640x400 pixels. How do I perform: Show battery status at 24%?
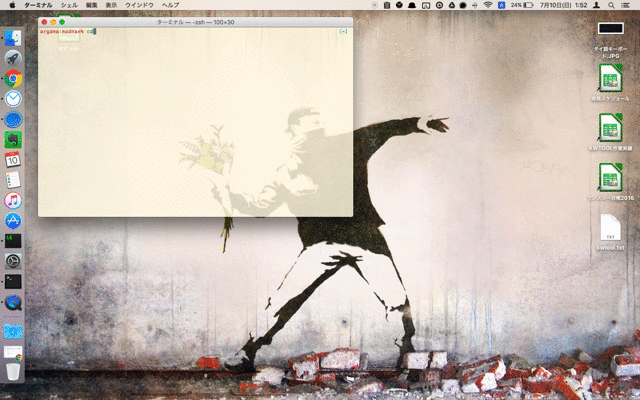[522, 5]
